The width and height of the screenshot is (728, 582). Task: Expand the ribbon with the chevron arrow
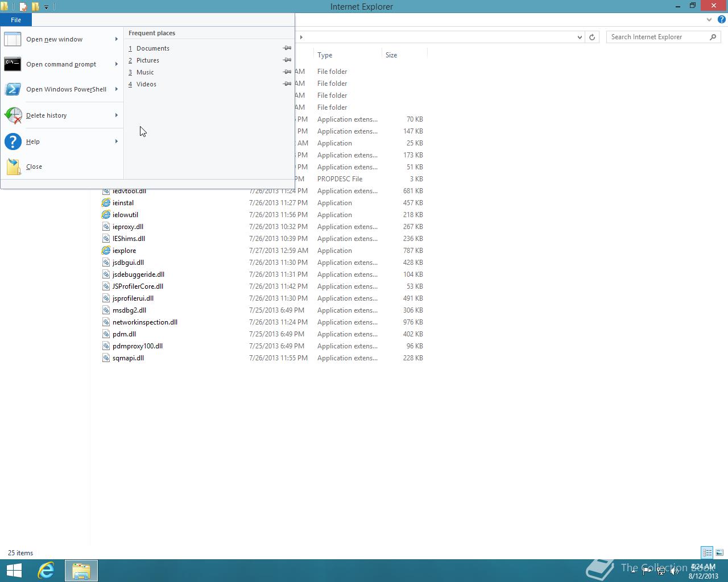point(709,20)
